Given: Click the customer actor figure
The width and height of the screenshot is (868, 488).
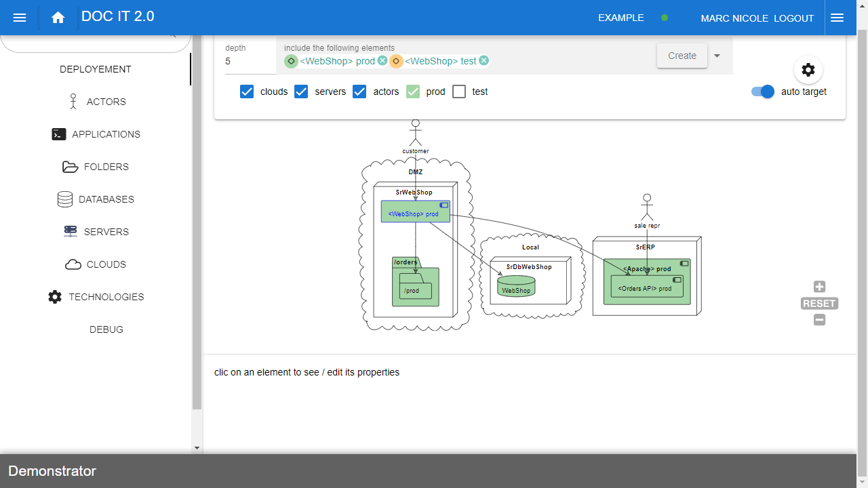Looking at the screenshot, I should tap(416, 132).
